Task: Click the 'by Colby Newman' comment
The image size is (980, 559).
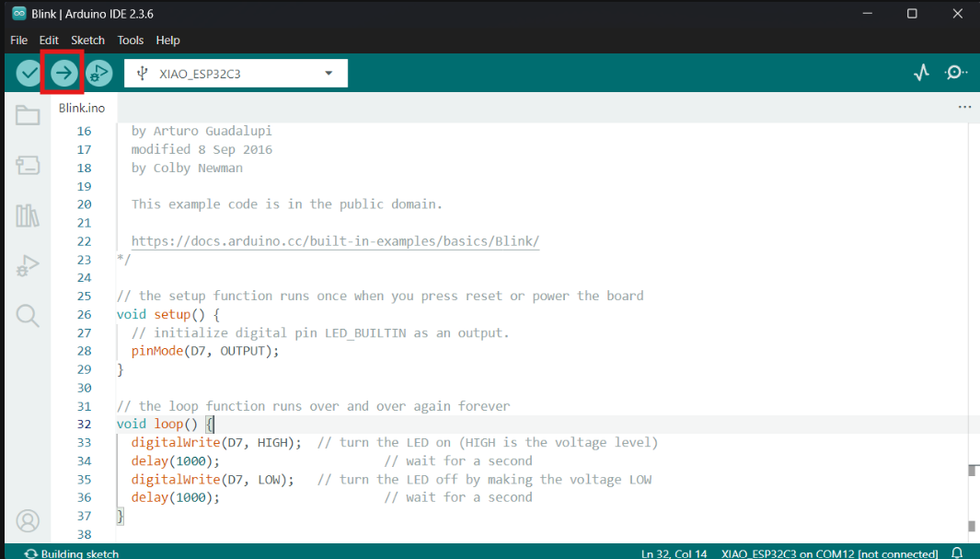Action: [x=187, y=168]
